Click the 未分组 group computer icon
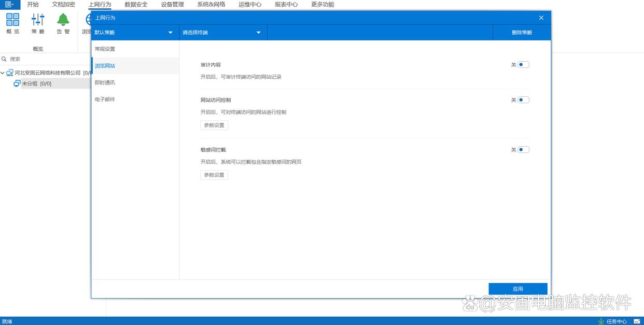 pos(17,83)
